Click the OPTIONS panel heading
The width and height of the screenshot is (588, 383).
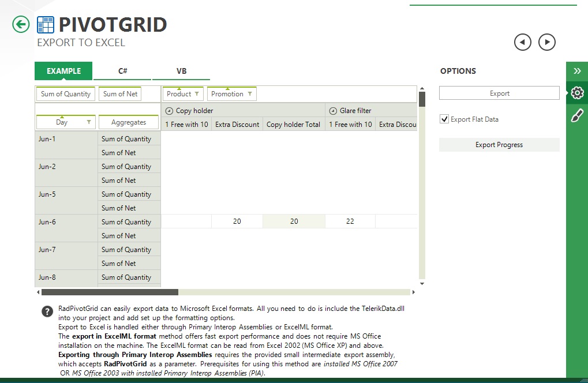(458, 71)
